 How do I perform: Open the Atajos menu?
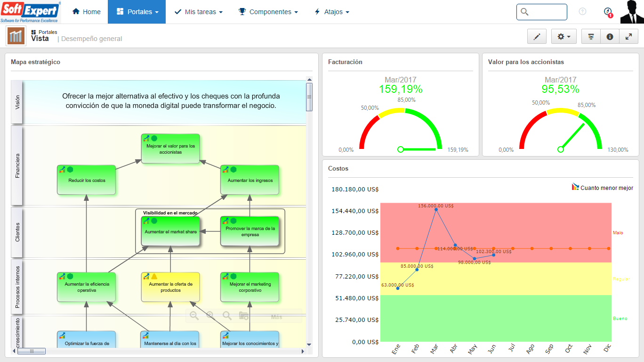click(331, 12)
